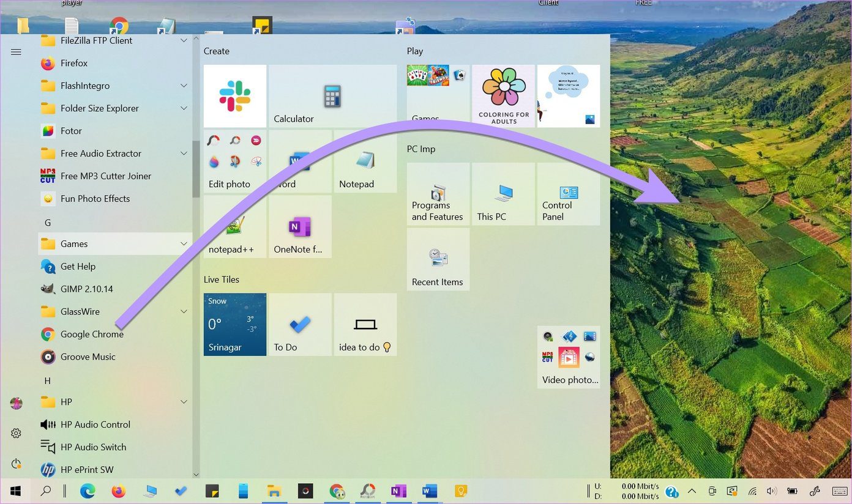Open the Photos live tile

pos(569,96)
